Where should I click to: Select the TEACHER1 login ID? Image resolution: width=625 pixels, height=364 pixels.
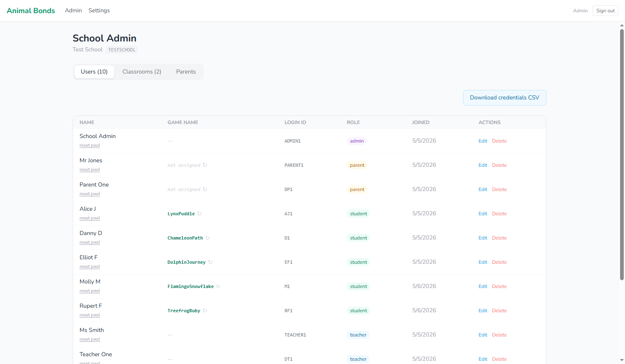295,335
